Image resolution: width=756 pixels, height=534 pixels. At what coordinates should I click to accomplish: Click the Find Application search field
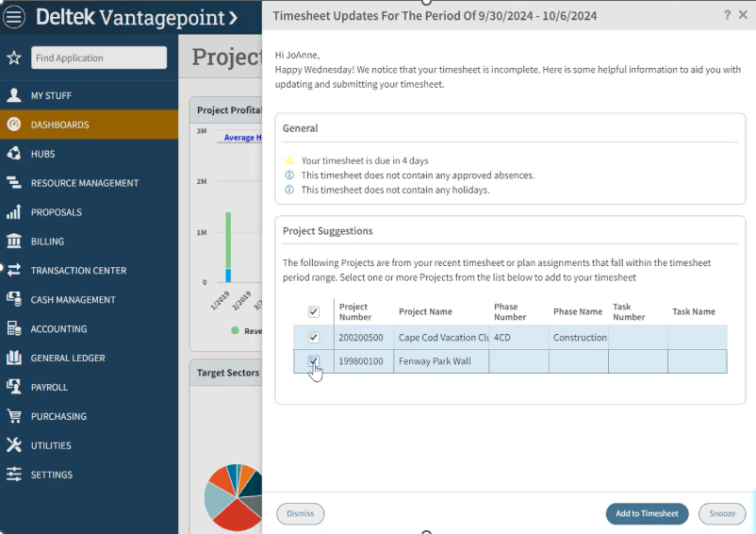(x=98, y=58)
